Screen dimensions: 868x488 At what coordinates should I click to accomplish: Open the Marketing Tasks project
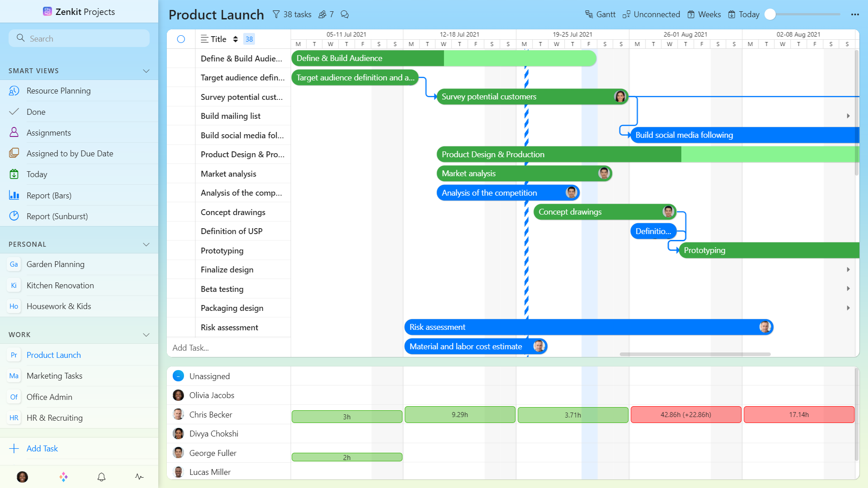55,375
